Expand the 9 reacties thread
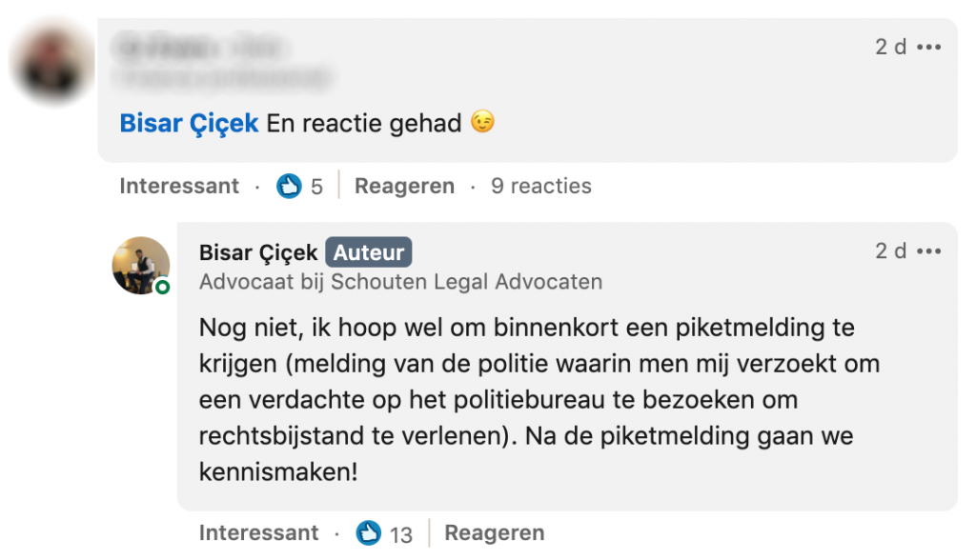Image resolution: width=976 pixels, height=560 pixels. [540, 187]
